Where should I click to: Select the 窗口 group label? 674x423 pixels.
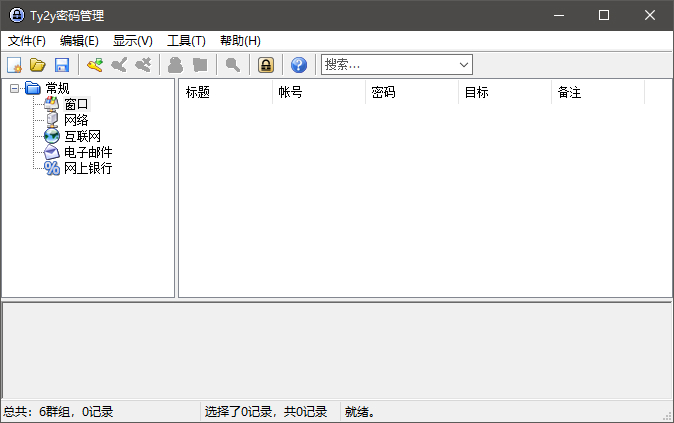(x=76, y=104)
